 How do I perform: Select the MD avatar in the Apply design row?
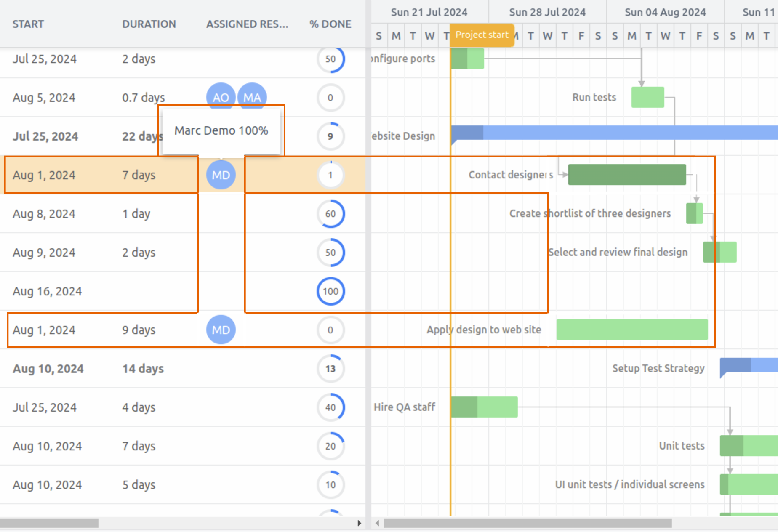click(220, 330)
